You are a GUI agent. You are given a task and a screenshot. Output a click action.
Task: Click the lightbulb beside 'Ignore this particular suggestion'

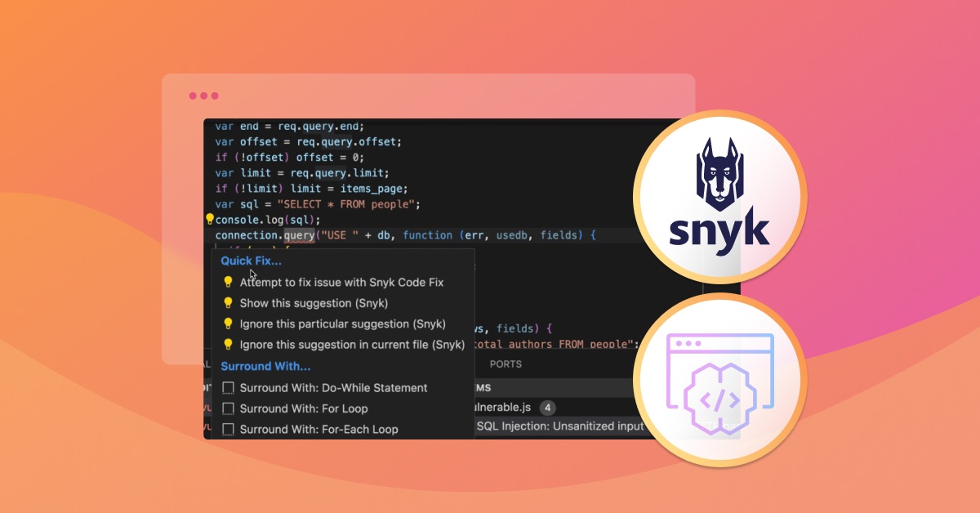point(228,323)
